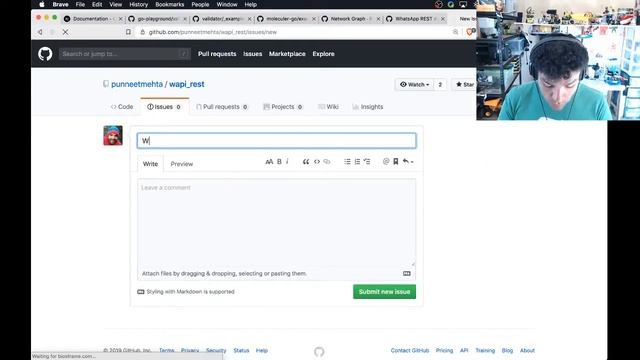Click the Attach files by dragging area
The image size is (640, 360).
pyautogui.click(x=277, y=273)
